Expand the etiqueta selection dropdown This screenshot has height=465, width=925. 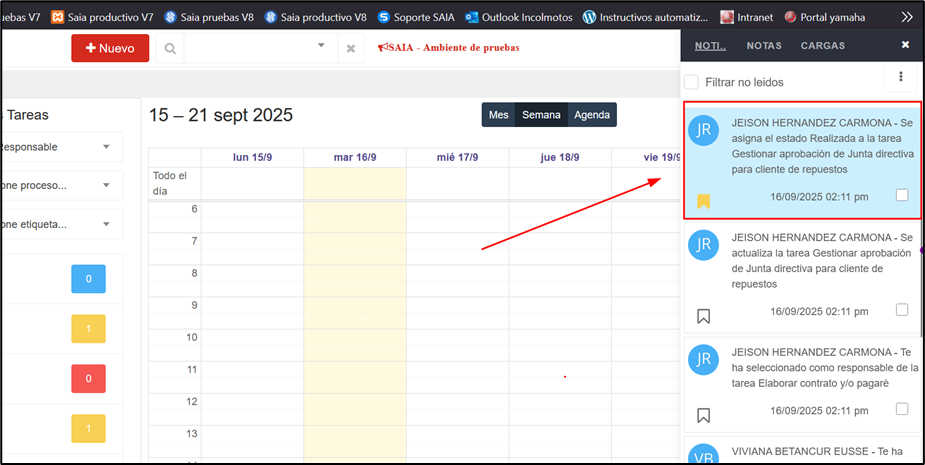(x=106, y=224)
